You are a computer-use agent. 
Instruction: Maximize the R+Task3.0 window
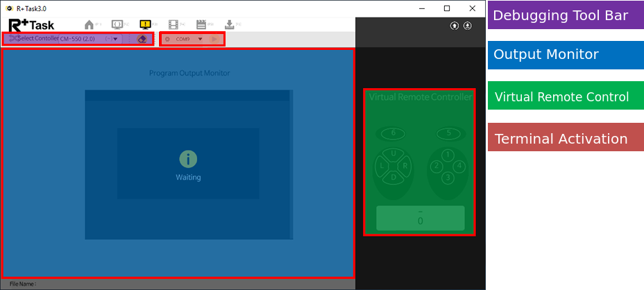(x=447, y=8)
